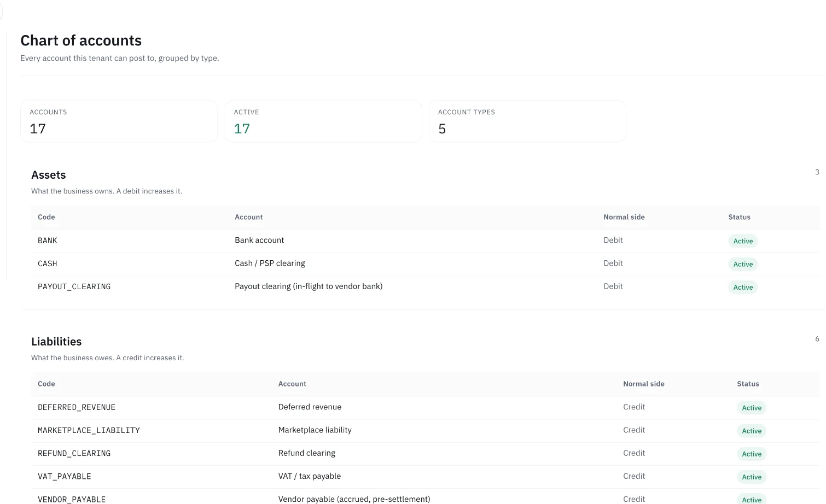Click the Liabilities table 'Account' column header
The image size is (826, 504).
pos(292,384)
